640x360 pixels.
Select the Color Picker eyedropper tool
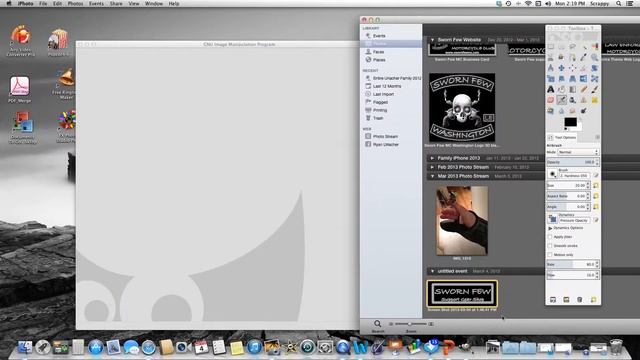click(583, 57)
